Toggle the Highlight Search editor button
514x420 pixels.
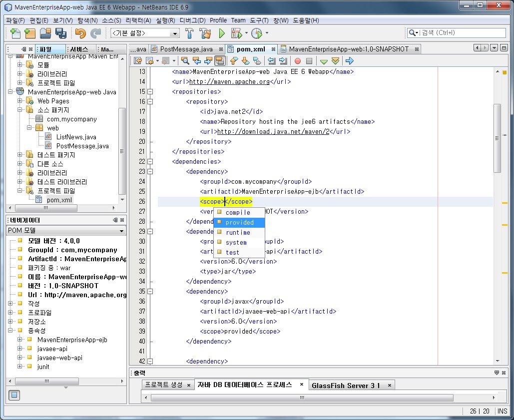tap(219, 61)
